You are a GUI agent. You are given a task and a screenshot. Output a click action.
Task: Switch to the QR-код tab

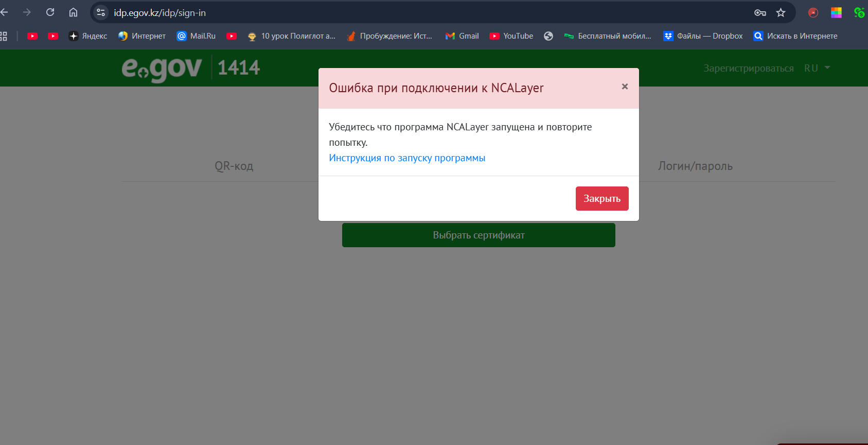pyautogui.click(x=234, y=166)
